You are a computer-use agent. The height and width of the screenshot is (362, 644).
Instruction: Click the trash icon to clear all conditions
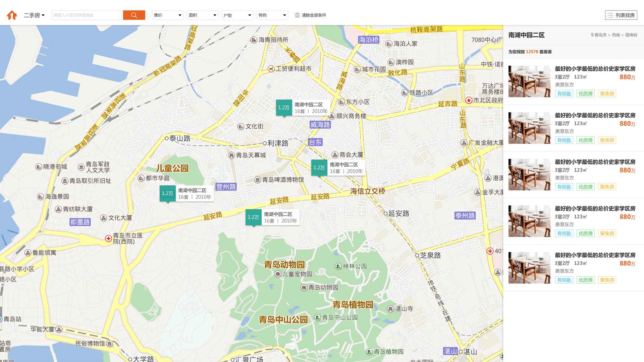pyautogui.click(x=297, y=15)
